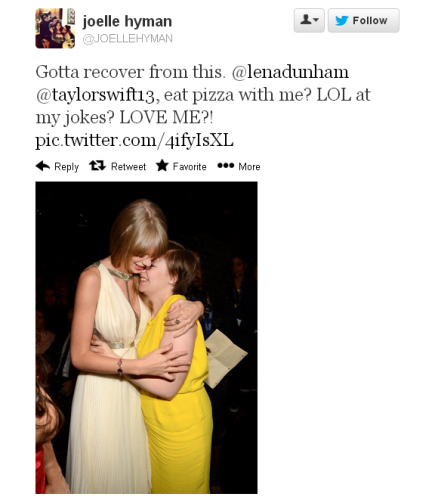Mark tweet via the Favorite label
Screen dimensions: 441x500
[x=189, y=166]
